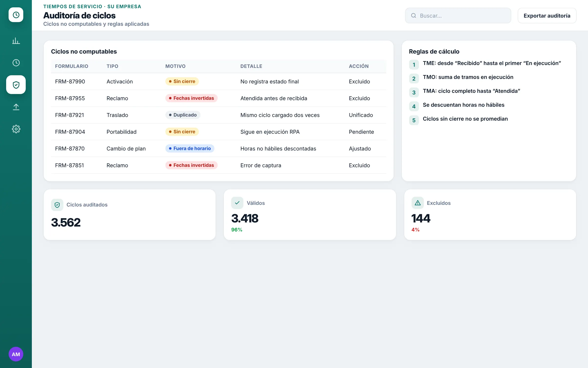Click the warning triangle on Excluidos card

(417, 203)
